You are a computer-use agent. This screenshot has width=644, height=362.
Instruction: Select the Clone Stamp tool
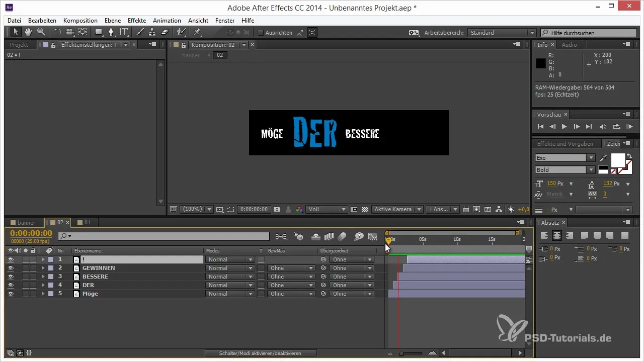pyautogui.click(x=152, y=32)
